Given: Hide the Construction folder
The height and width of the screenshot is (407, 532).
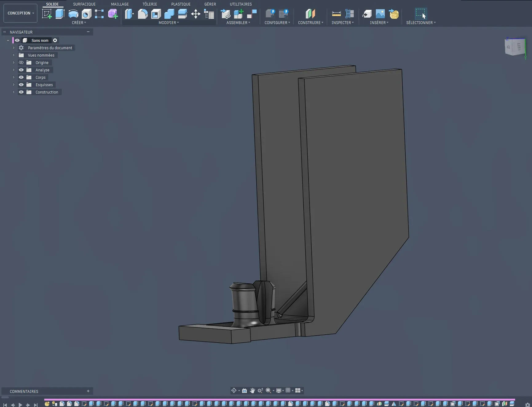Looking at the screenshot, I should [x=21, y=92].
